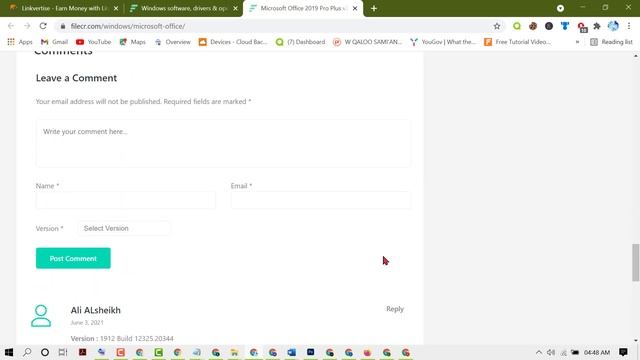This screenshot has height=360, width=640.
Task: Open the blue T-shaped extension icon
Action: (x=565, y=26)
